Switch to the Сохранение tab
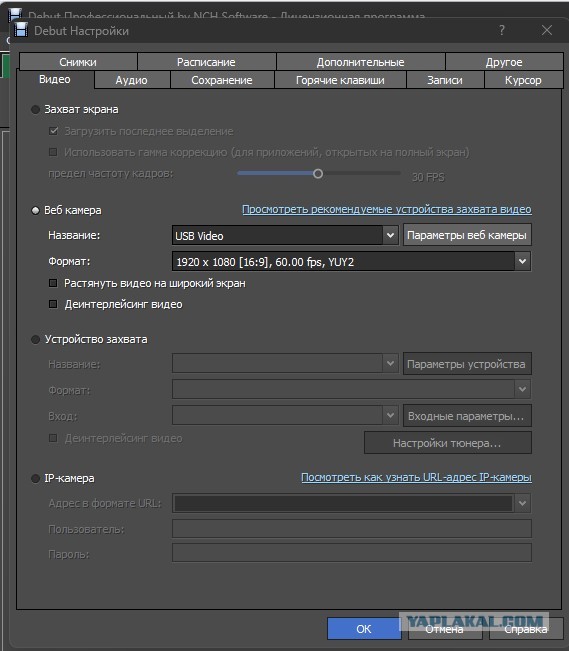569x651 pixels. 222,80
